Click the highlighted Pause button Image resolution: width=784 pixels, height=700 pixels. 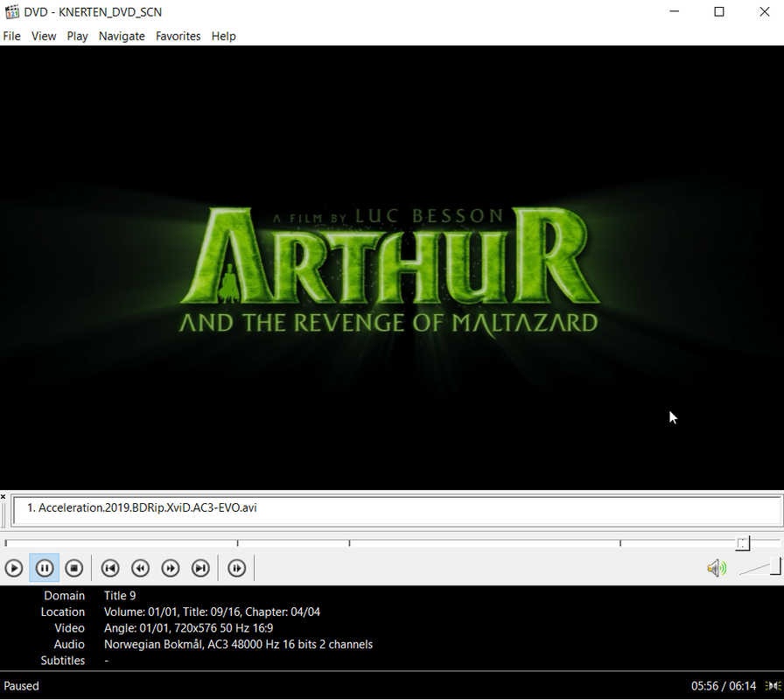click(x=44, y=568)
